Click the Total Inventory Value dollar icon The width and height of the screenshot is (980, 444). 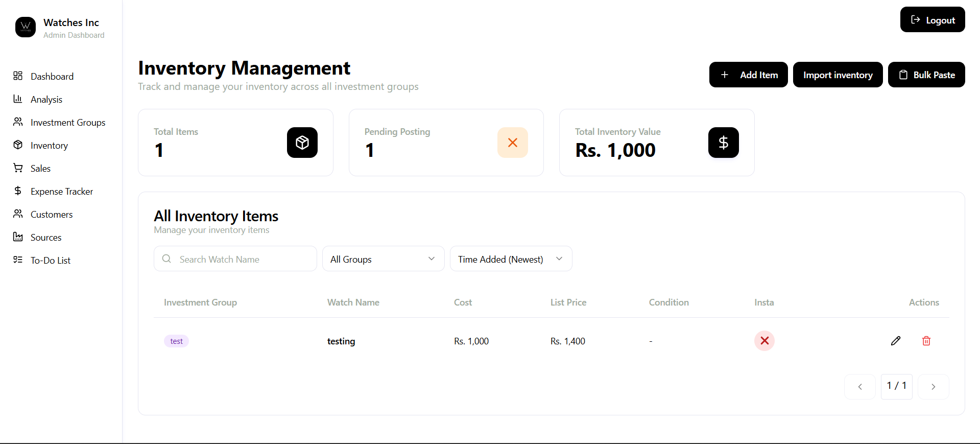(723, 143)
